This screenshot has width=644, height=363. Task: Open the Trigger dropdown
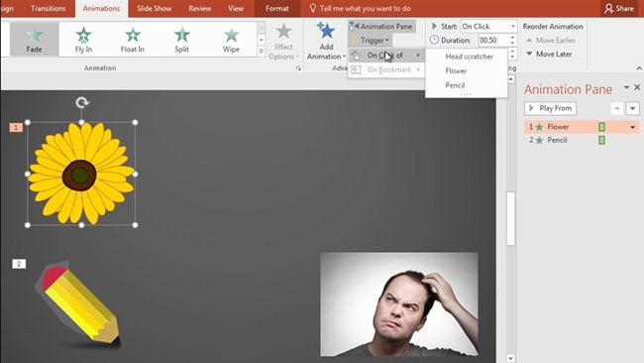click(371, 41)
